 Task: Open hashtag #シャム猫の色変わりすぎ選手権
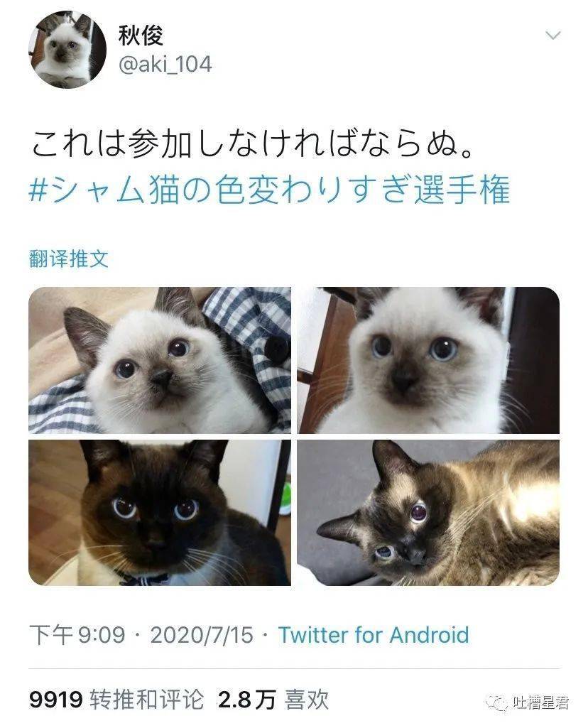pyautogui.click(x=269, y=190)
